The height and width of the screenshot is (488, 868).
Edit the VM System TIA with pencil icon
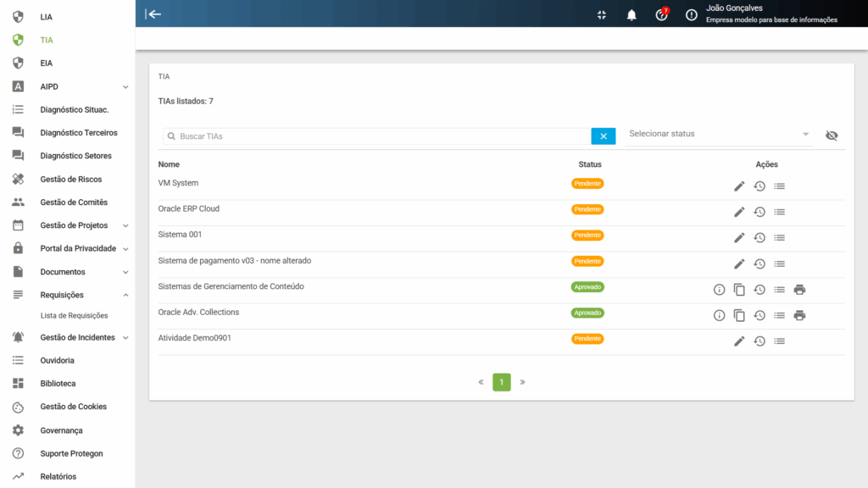[739, 186]
